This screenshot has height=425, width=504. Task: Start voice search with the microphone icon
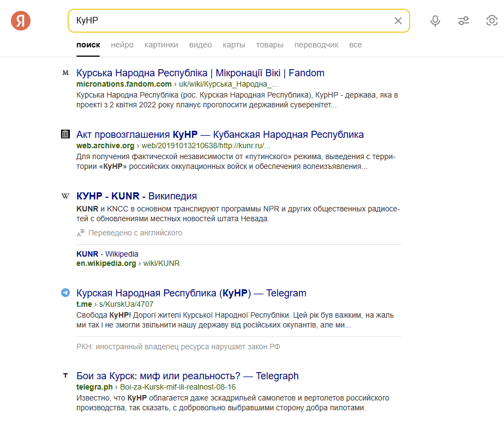(435, 21)
